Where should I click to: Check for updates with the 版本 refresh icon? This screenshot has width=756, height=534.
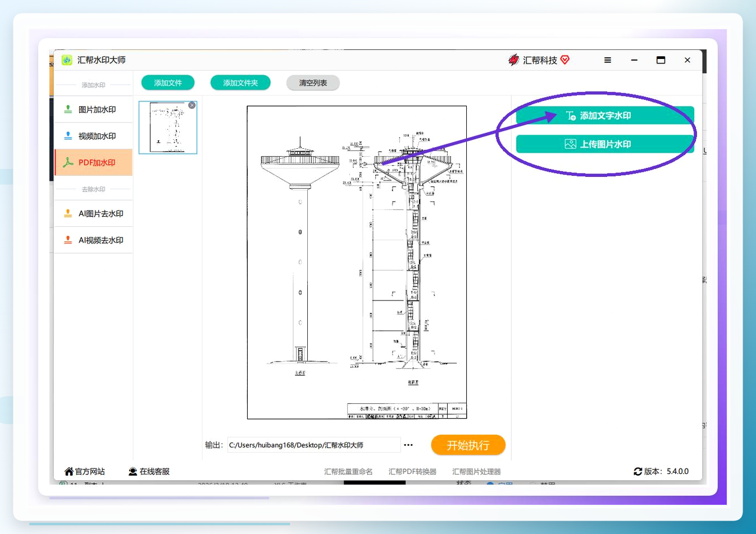(x=637, y=472)
